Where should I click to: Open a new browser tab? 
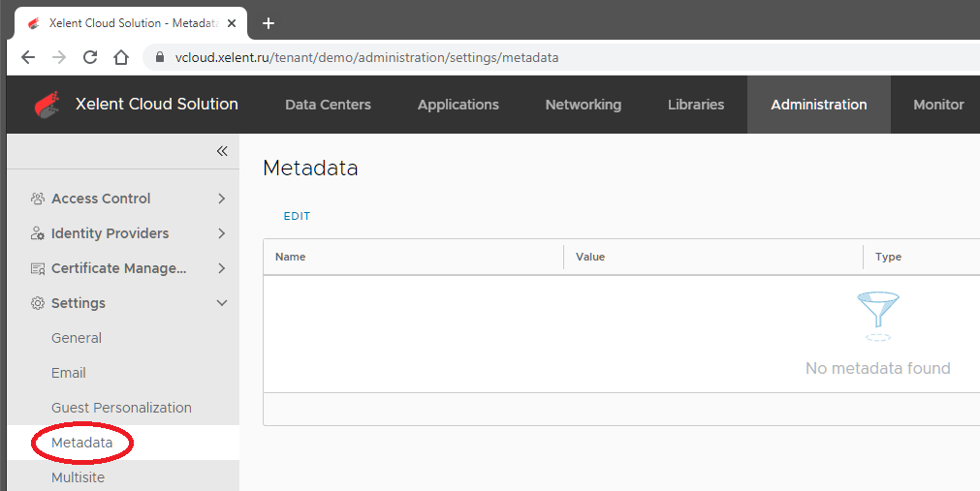pyautogui.click(x=269, y=23)
